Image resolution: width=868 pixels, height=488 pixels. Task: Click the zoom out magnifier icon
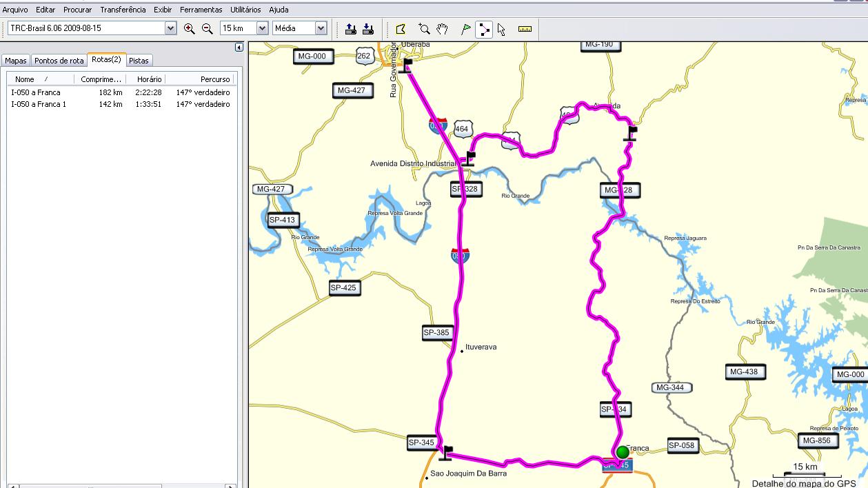click(x=207, y=28)
